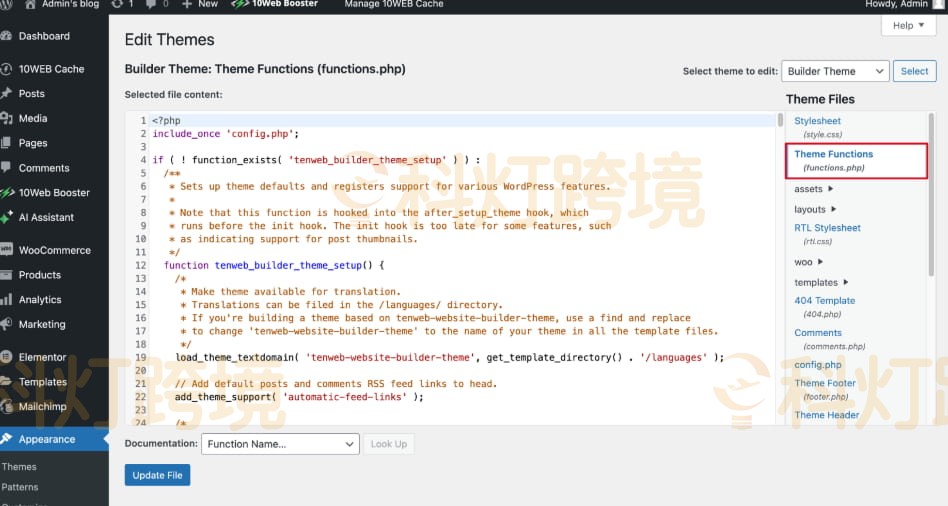Open the Function Name documentation dropdown
The image size is (948, 506).
click(x=279, y=444)
